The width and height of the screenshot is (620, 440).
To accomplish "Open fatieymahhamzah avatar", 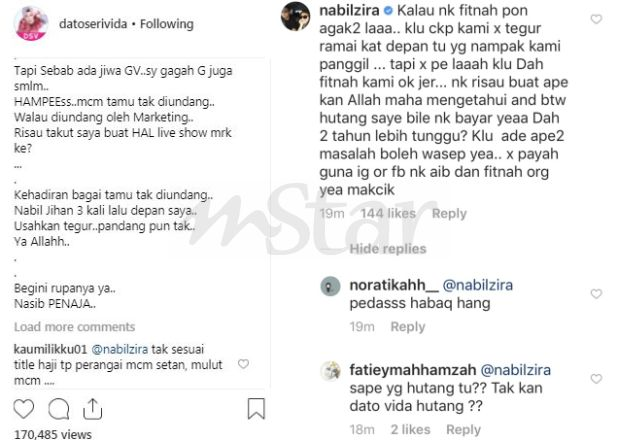I will [330, 371].
